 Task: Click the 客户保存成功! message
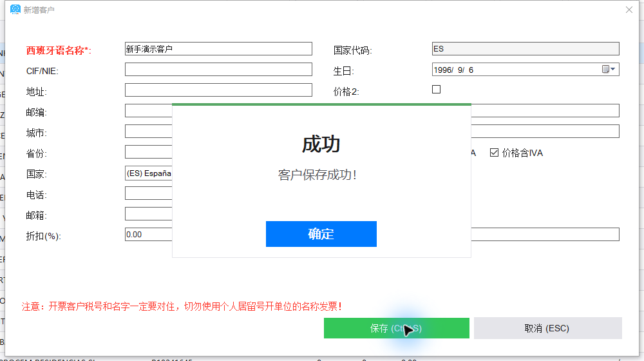317,175
